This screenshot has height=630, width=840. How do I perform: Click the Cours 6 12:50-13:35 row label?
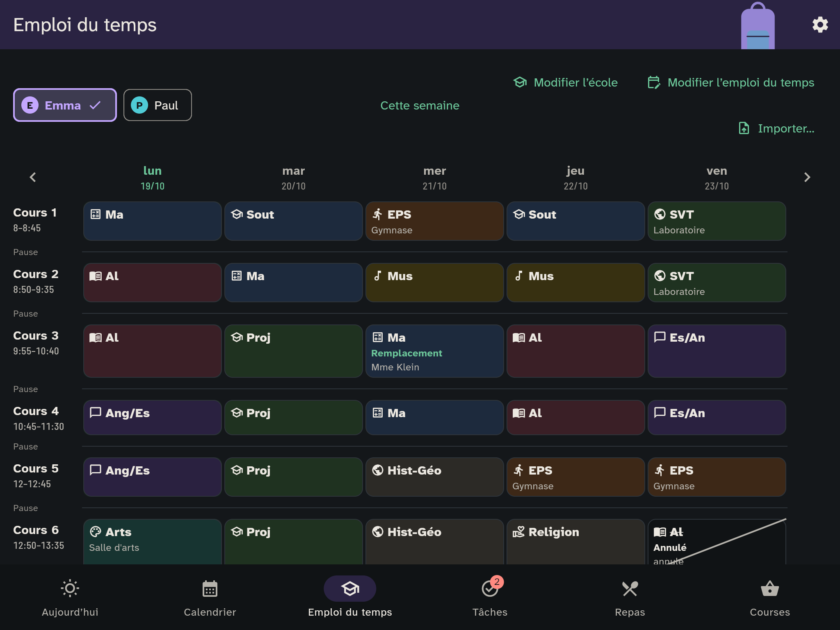[39, 537]
